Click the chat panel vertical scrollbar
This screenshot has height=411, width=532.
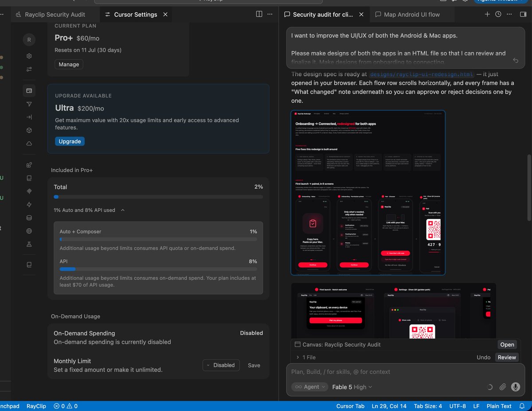point(528,187)
